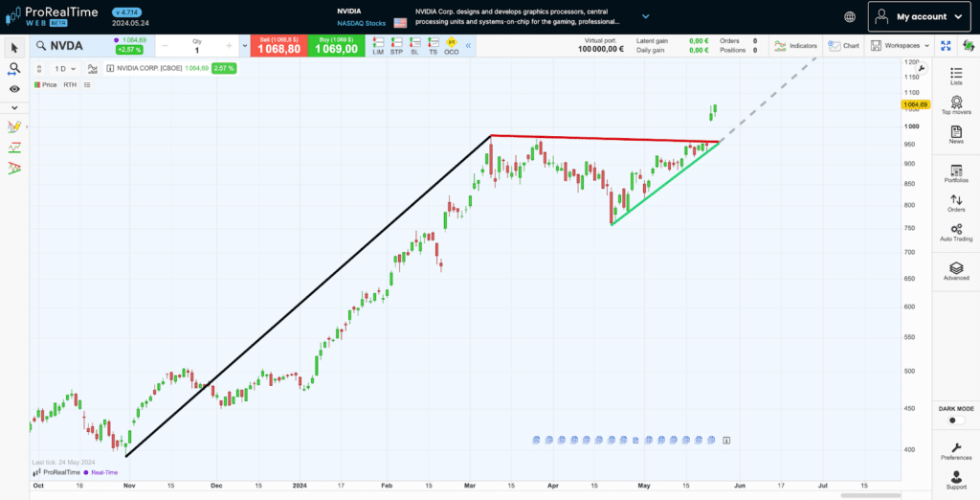Open the Indicators menu
This screenshot has width=980, height=500.
[x=795, y=46]
